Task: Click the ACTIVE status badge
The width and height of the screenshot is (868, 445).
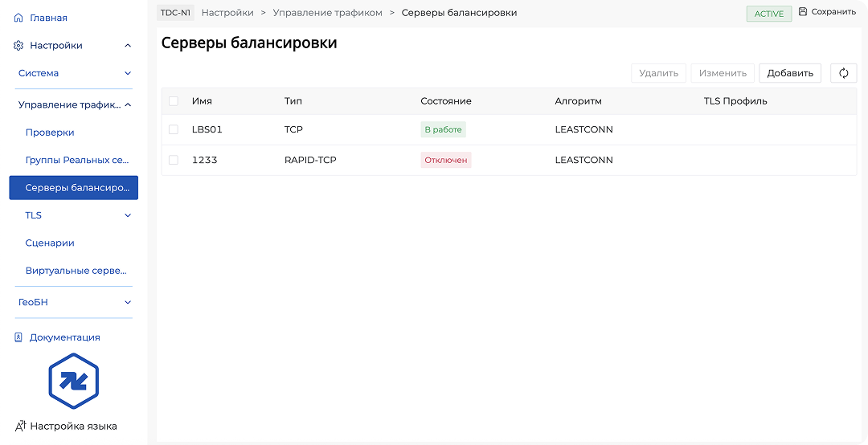Action: coord(768,14)
